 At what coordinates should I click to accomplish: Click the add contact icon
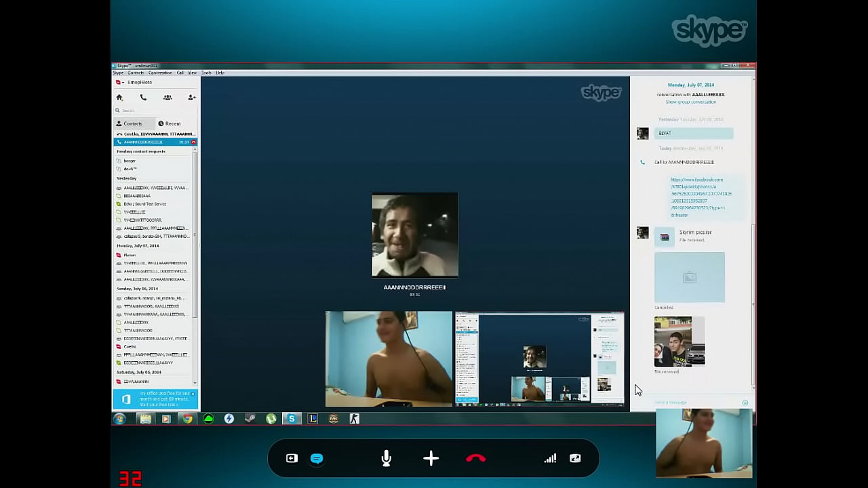tap(192, 98)
